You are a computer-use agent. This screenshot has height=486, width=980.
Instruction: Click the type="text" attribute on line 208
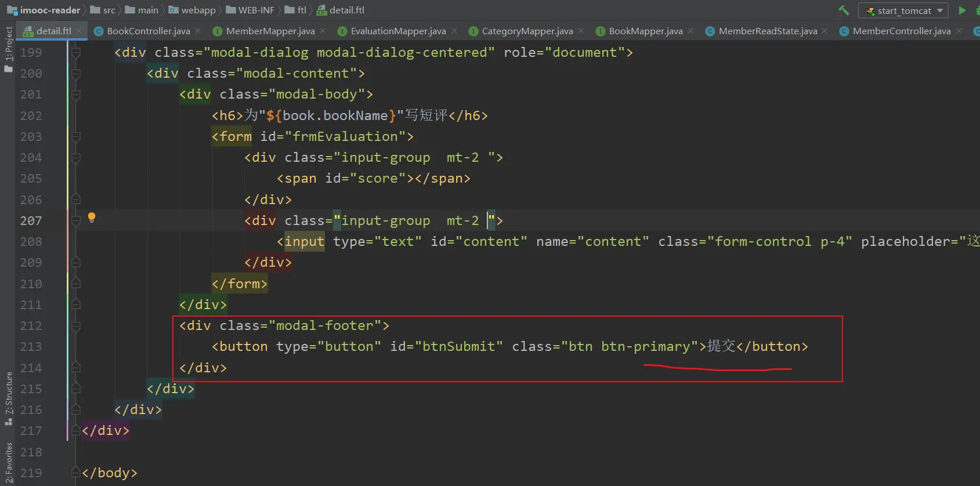pyautogui.click(x=378, y=241)
